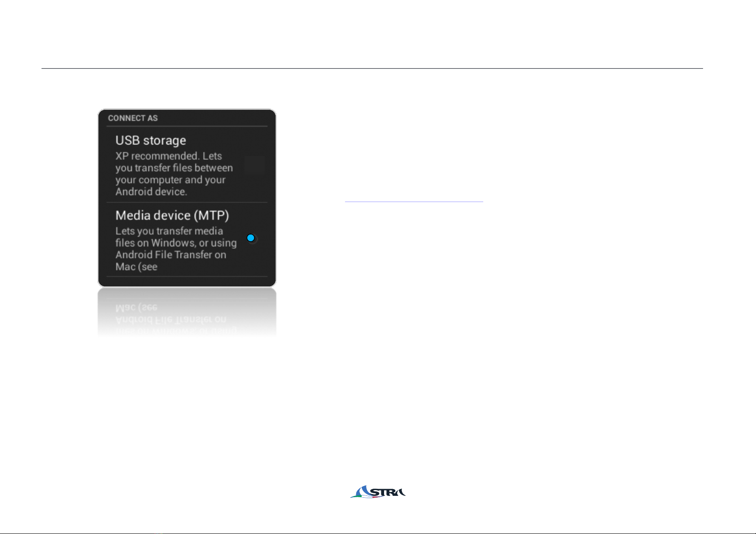Click the "CONNECT AS" section header
756x534 pixels.
[x=133, y=118]
